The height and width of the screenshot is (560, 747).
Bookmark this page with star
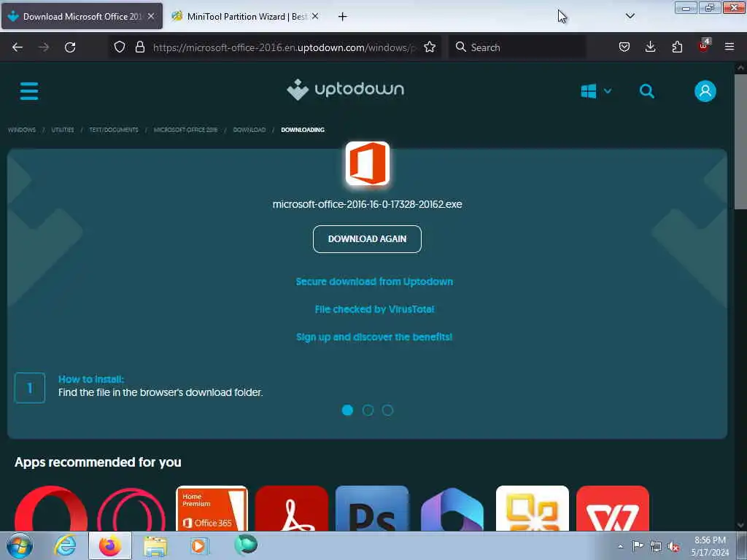(x=430, y=47)
